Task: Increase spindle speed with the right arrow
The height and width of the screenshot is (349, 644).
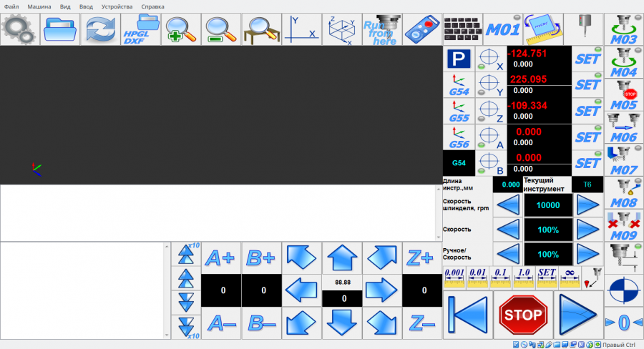Action: [x=587, y=205]
